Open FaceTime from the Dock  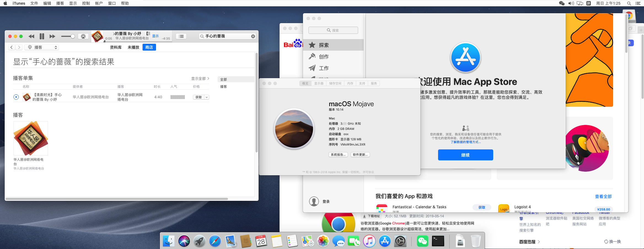coord(354,241)
